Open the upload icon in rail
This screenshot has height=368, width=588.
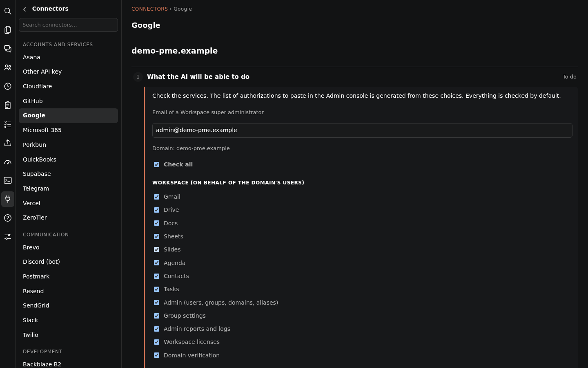coord(8,143)
